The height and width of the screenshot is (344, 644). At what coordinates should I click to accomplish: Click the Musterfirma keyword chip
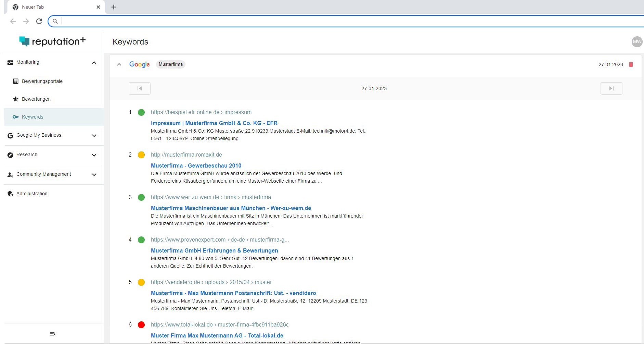[171, 64]
